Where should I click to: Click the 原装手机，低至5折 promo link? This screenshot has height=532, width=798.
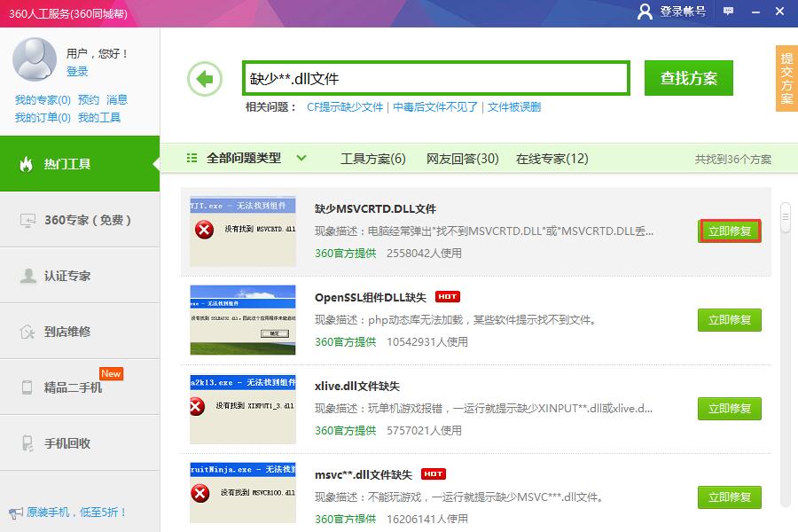76,512
